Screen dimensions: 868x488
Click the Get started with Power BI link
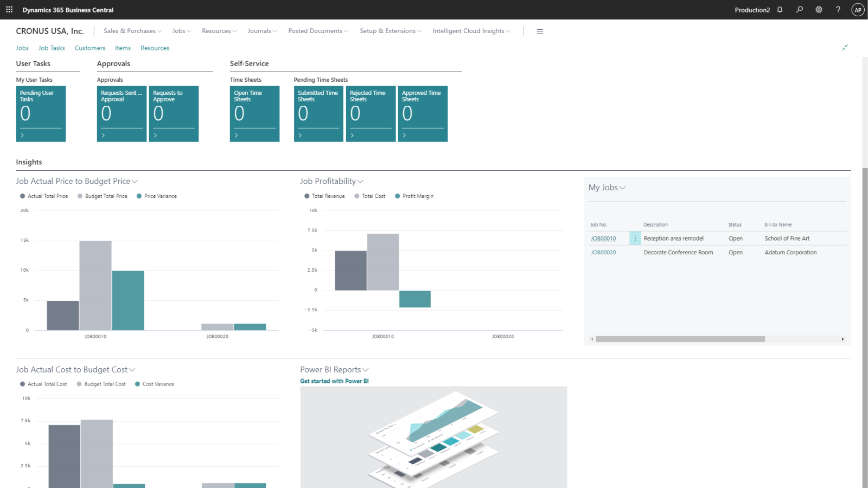point(334,381)
